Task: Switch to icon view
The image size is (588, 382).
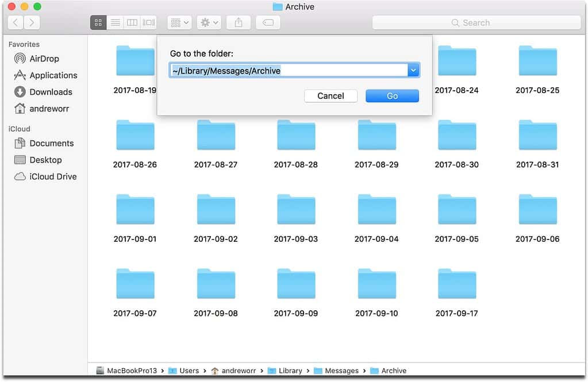Action: [98, 22]
